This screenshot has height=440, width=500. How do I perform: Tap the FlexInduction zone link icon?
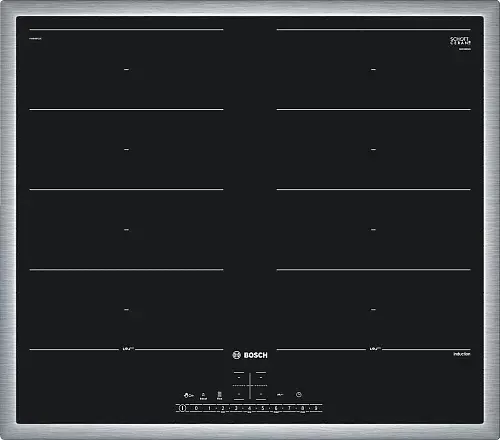click(219, 396)
